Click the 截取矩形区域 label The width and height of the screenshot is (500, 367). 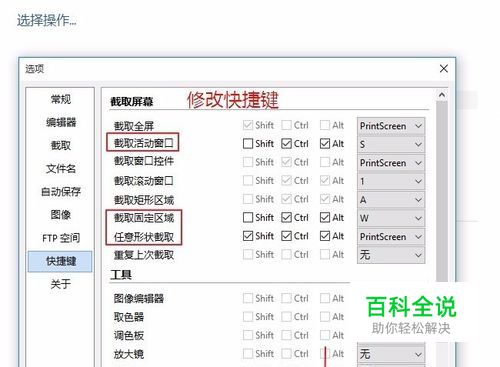144,200
